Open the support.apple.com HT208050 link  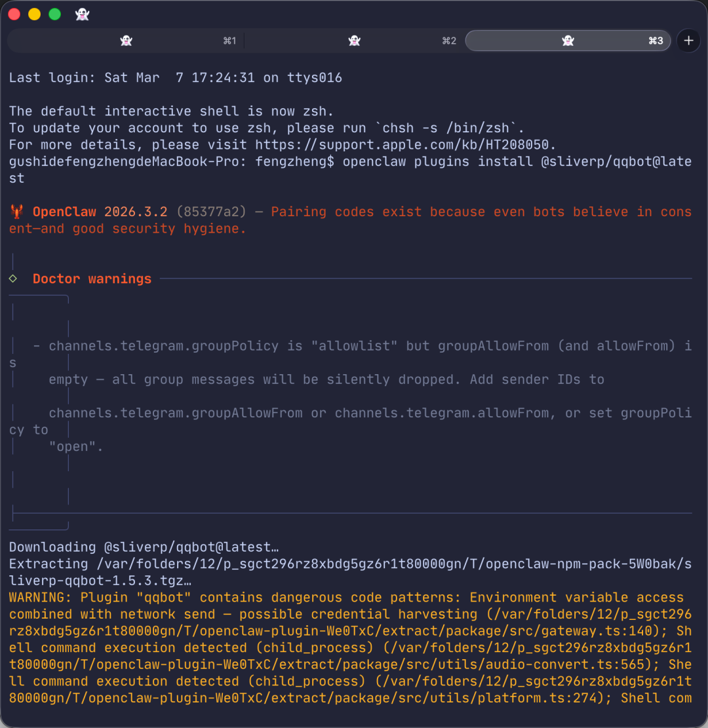[x=401, y=145]
